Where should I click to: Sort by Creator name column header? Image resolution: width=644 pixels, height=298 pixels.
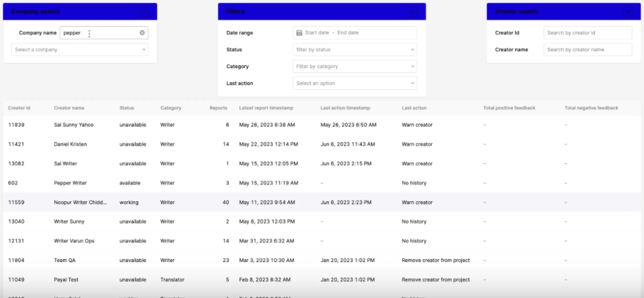coord(69,108)
